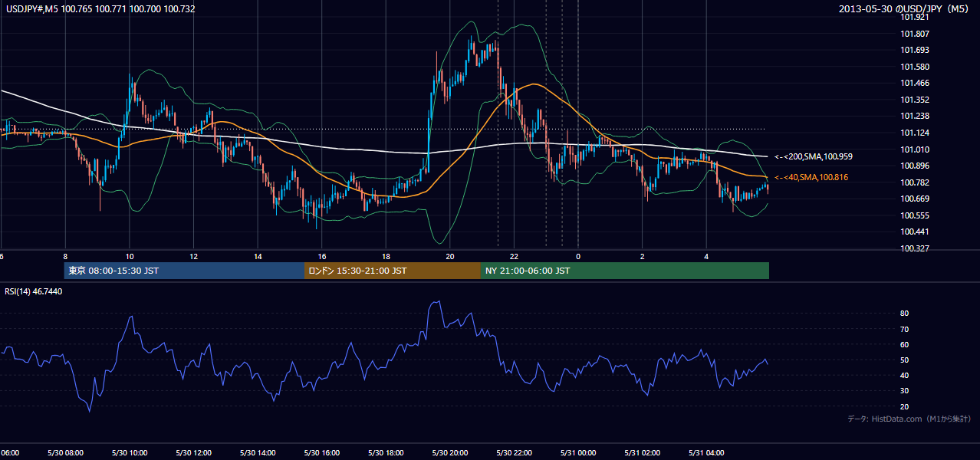This screenshot has width=980, height=460.
Task: Click the 5/31 02:00 time label
Action: (x=642, y=452)
